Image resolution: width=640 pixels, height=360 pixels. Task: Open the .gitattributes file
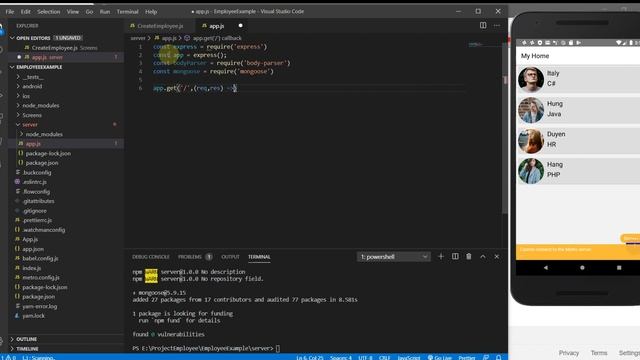[x=38, y=201]
